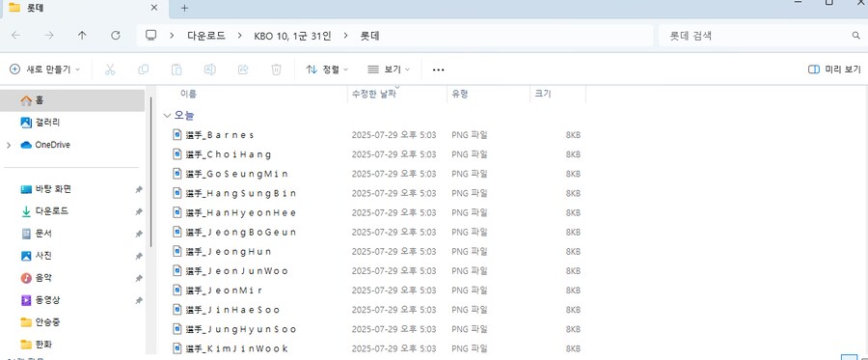Open the 보기 view dropdown
Viewport: 868px width, 360px height.
pyautogui.click(x=389, y=69)
